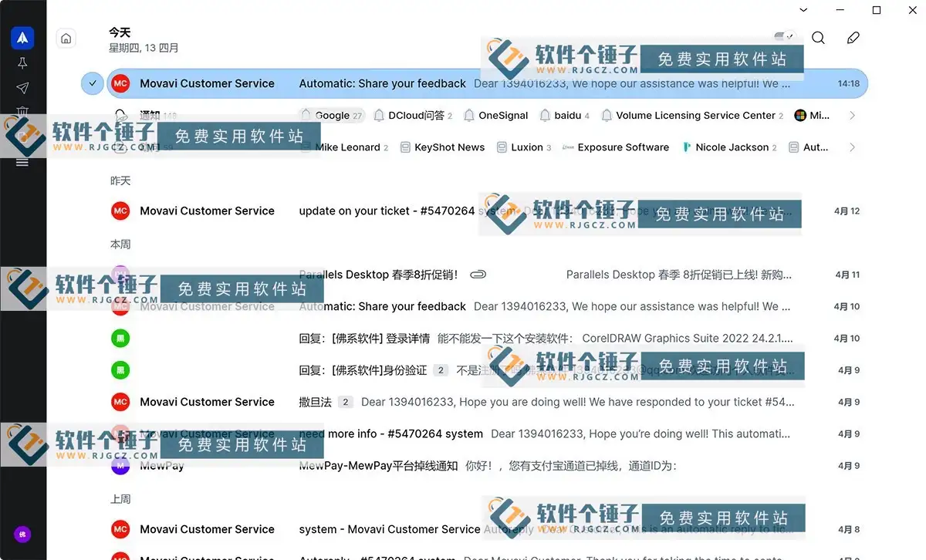
Task: Click the green avatar on 身份验证 email
Action: (x=120, y=370)
